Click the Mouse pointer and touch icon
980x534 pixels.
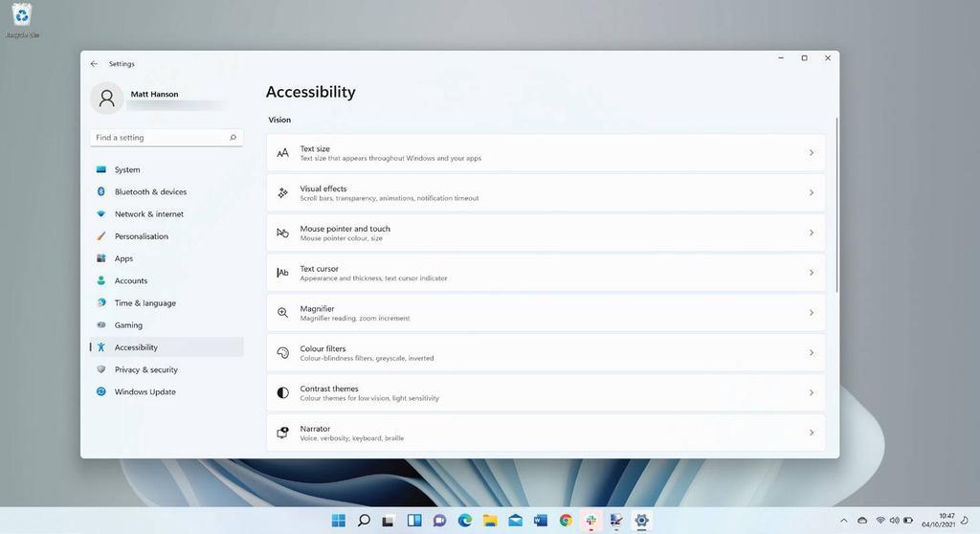[283, 233]
